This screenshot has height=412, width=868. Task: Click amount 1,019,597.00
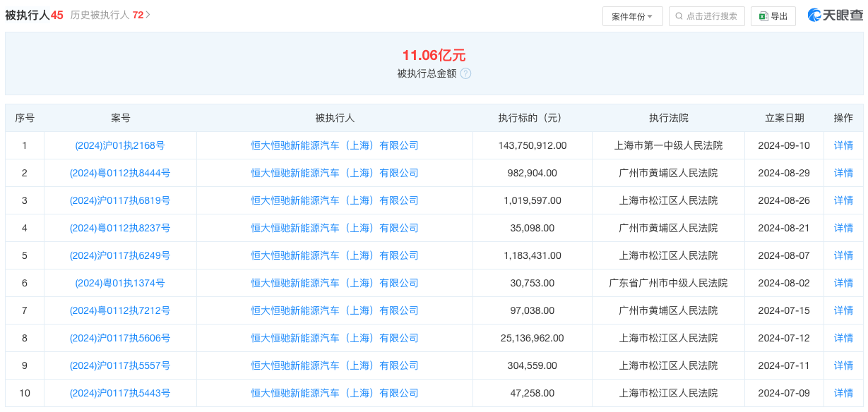pyautogui.click(x=533, y=200)
